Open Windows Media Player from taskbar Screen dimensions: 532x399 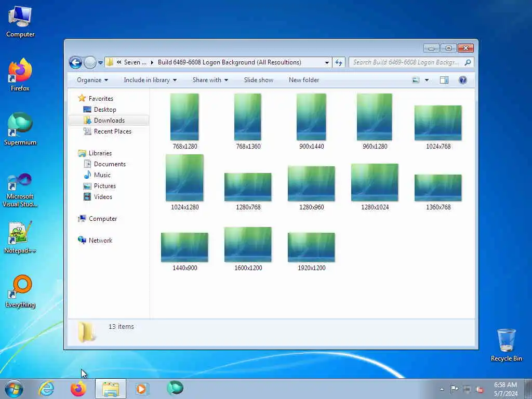[142, 389]
